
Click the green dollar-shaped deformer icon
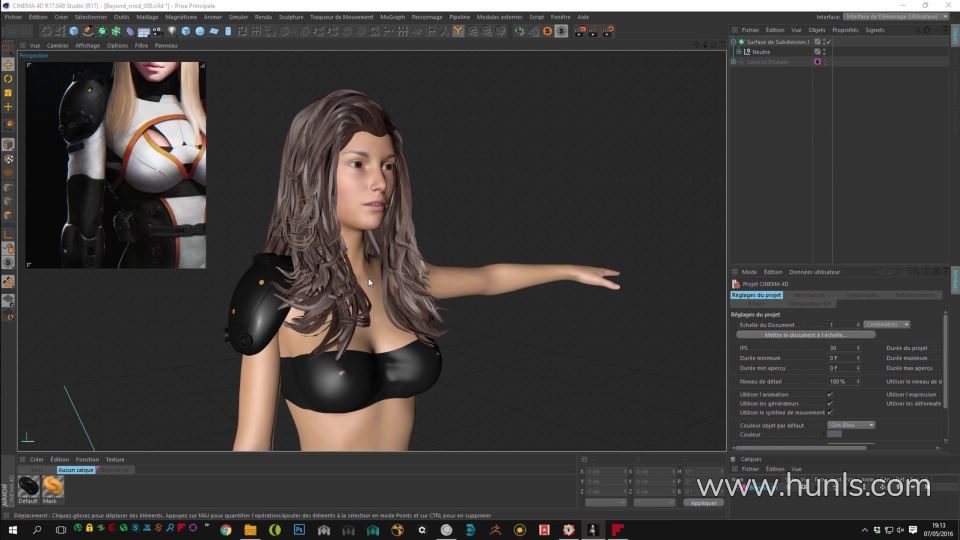116,31
